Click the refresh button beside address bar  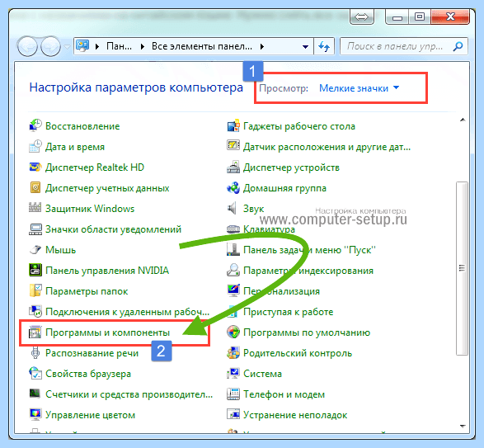coord(324,47)
